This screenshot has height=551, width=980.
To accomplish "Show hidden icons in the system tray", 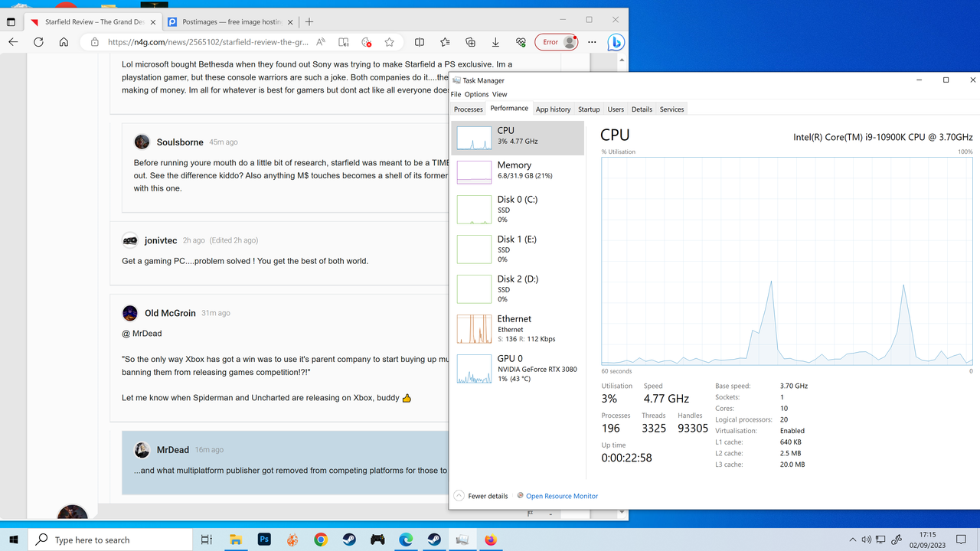I will [x=852, y=540].
